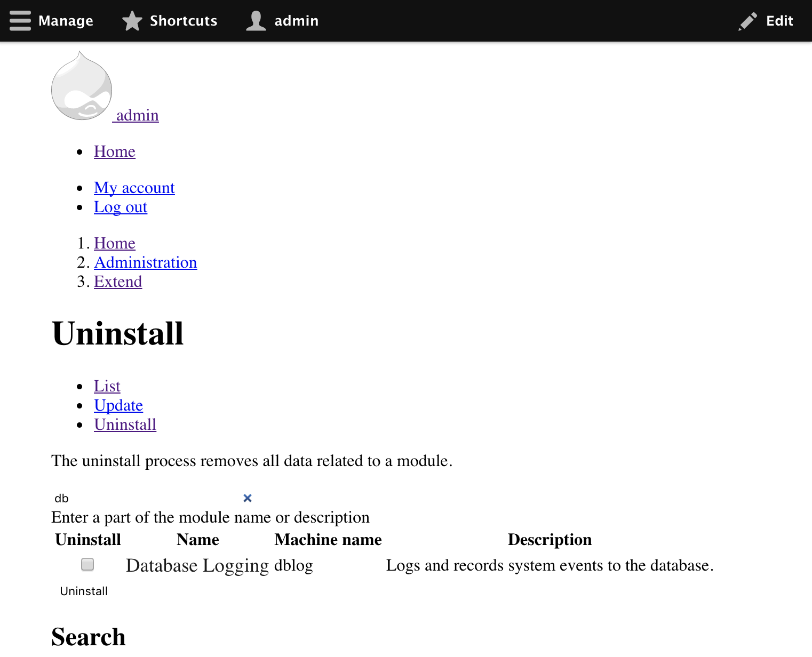Viewport: 812px width, 657px height.
Task: Open My account page
Action: pyautogui.click(x=134, y=188)
